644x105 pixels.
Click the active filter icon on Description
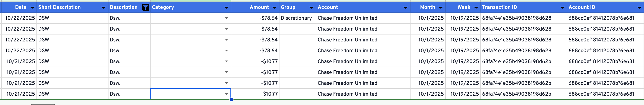[x=146, y=8]
